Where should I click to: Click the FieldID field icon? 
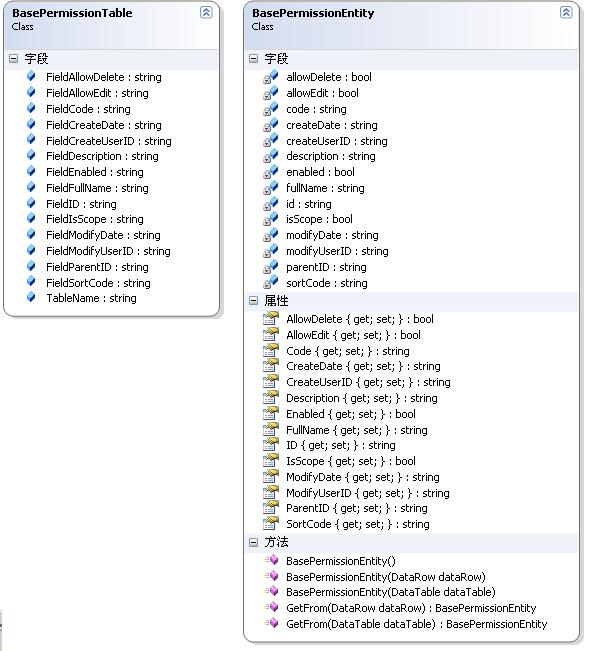31,203
